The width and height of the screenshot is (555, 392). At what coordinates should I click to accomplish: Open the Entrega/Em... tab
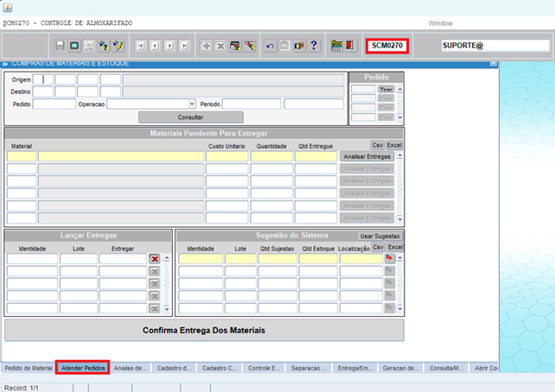354,368
